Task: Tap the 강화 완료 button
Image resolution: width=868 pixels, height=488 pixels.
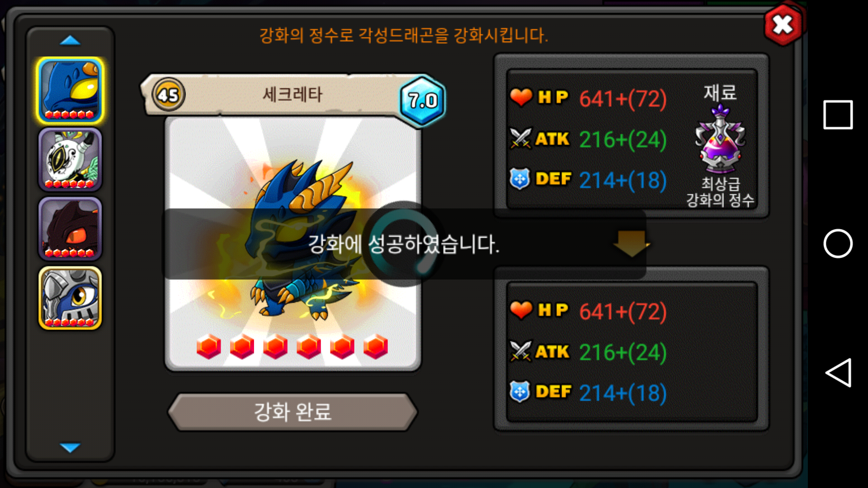Action: tap(292, 412)
